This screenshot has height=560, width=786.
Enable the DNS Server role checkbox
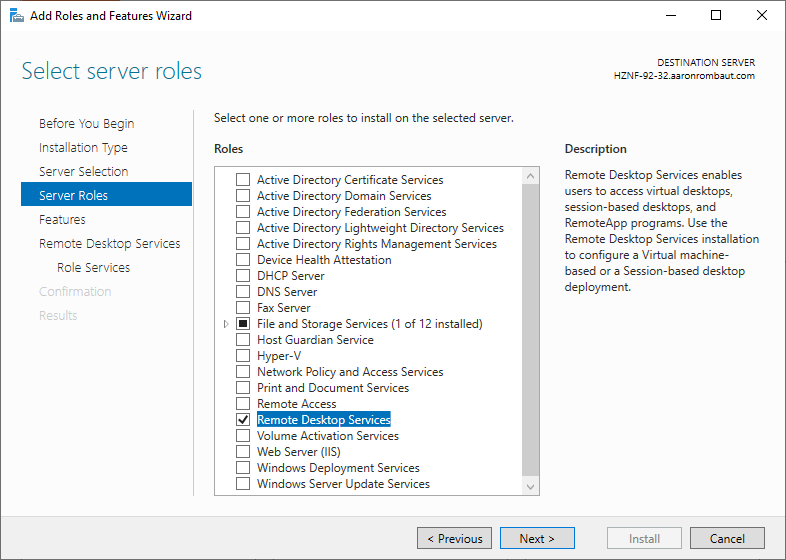[x=243, y=292]
